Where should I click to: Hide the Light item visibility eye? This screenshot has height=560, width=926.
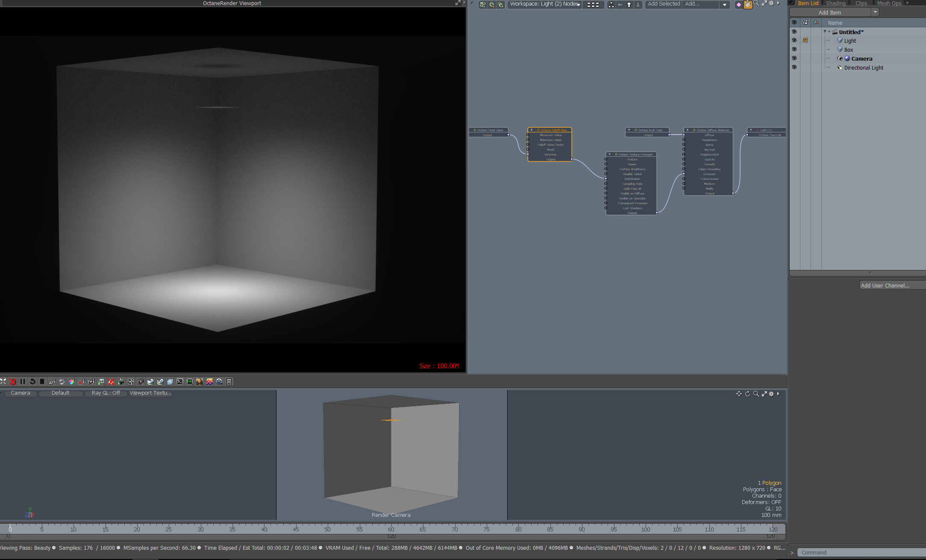click(x=794, y=41)
